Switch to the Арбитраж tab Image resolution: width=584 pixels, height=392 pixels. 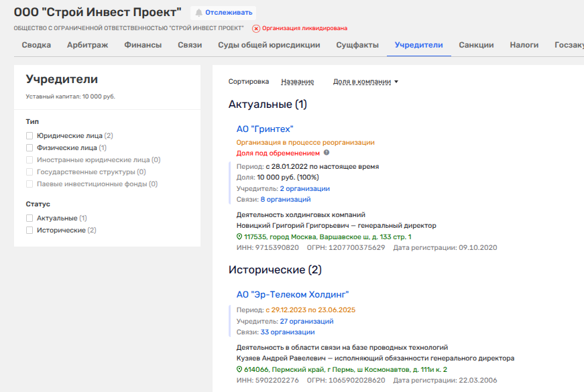[x=87, y=45]
